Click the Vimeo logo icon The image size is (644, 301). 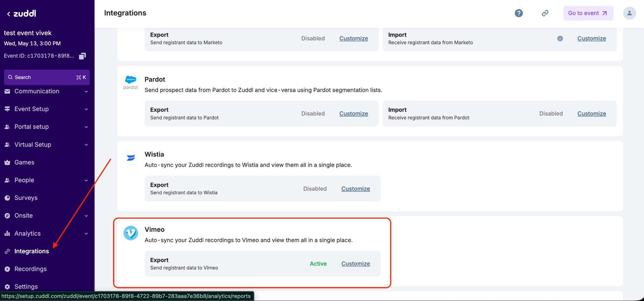(130, 233)
